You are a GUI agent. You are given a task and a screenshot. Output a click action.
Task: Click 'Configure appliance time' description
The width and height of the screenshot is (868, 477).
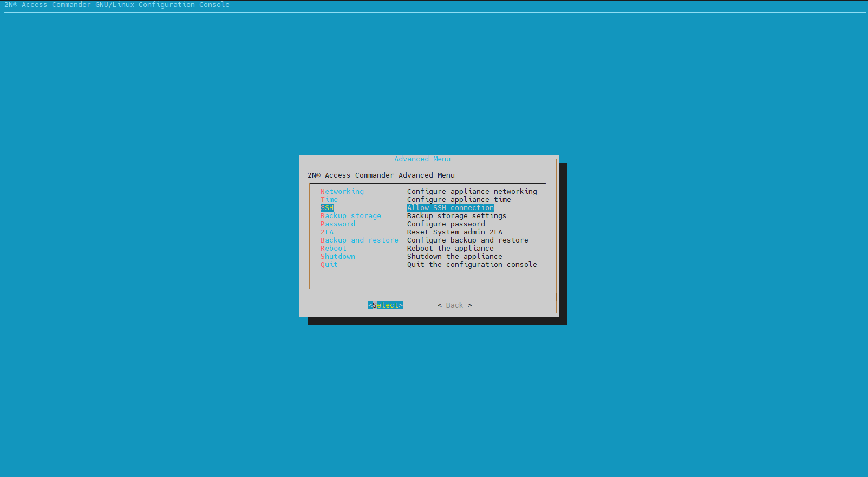459,200
